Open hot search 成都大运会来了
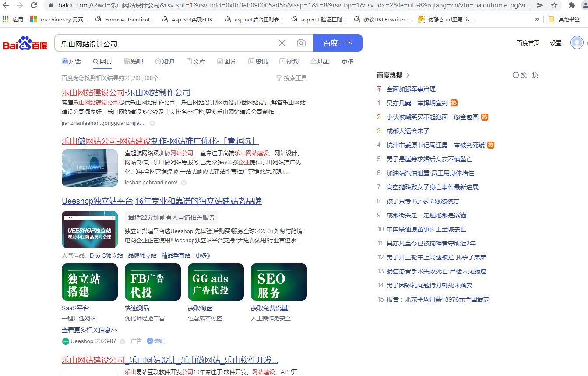 (408, 131)
